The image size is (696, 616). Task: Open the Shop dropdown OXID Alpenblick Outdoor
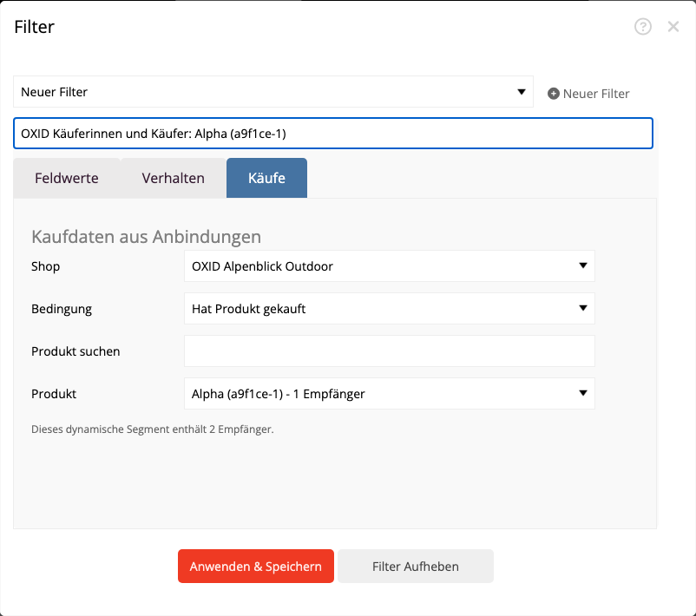pyautogui.click(x=390, y=265)
